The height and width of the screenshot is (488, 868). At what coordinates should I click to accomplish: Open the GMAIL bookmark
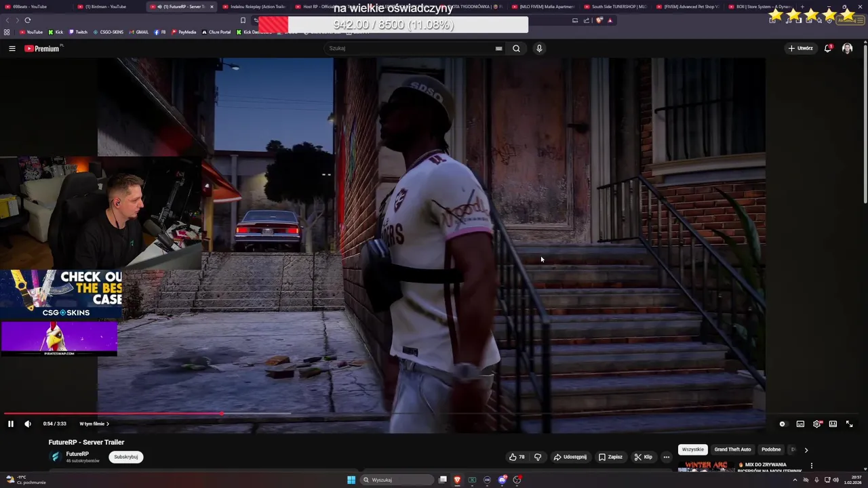(x=139, y=32)
